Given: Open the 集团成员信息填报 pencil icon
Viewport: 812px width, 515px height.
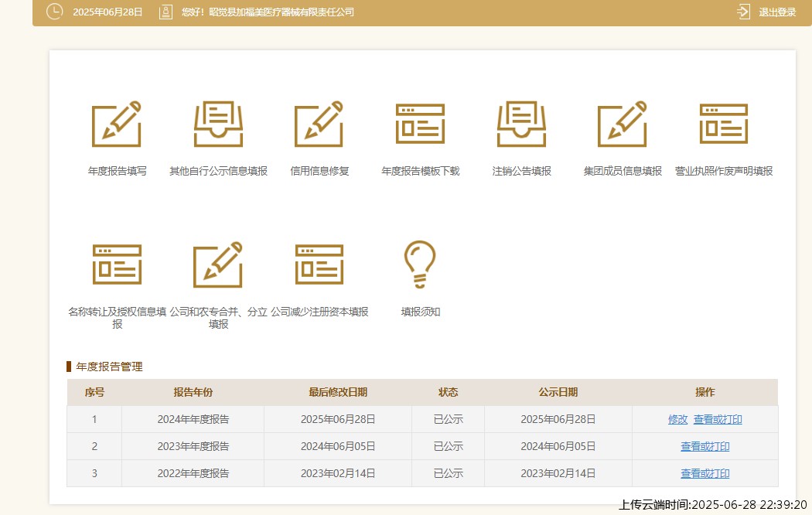Looking at the screenshot, I should point(623,124).
